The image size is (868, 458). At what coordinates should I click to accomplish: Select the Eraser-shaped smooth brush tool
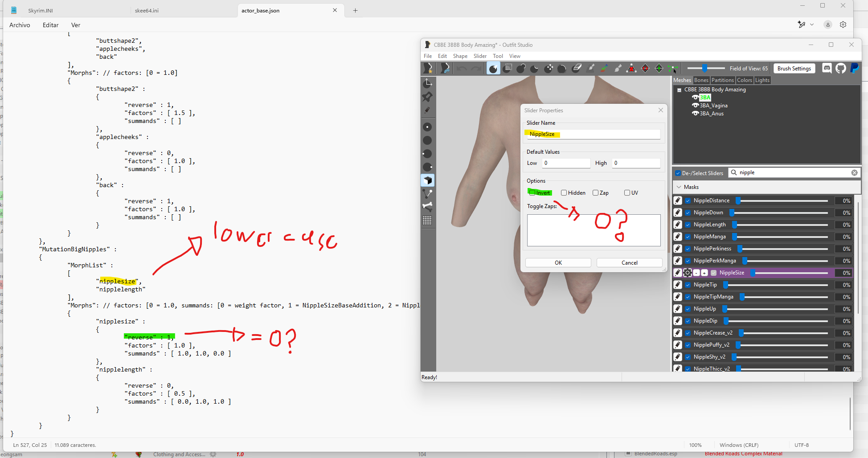(577, 68)
